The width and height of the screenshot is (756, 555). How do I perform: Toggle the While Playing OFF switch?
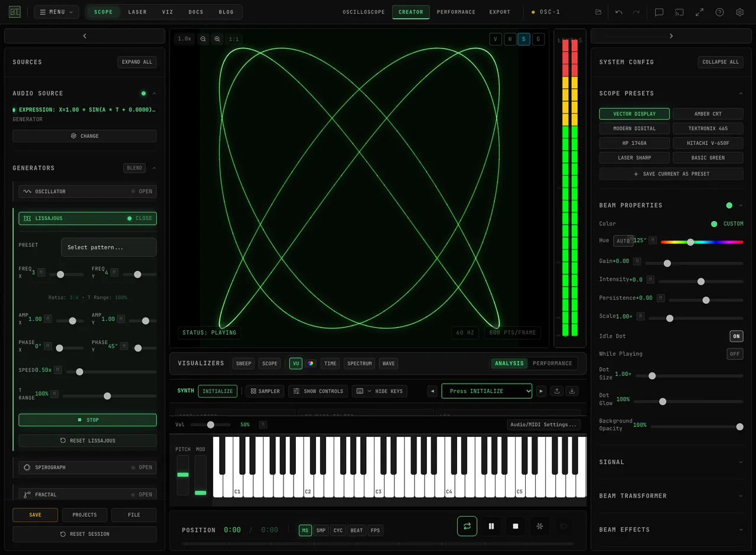pyautogui.click(x=735, y=354)
